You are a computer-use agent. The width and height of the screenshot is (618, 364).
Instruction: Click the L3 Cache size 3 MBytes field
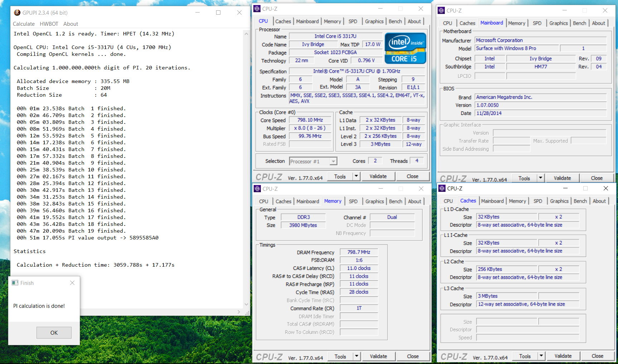507,296
